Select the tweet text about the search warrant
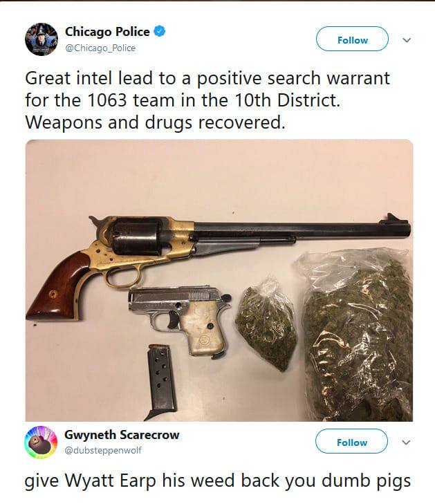435x504 pixels. pyautogui.click(x=207, y=100)
